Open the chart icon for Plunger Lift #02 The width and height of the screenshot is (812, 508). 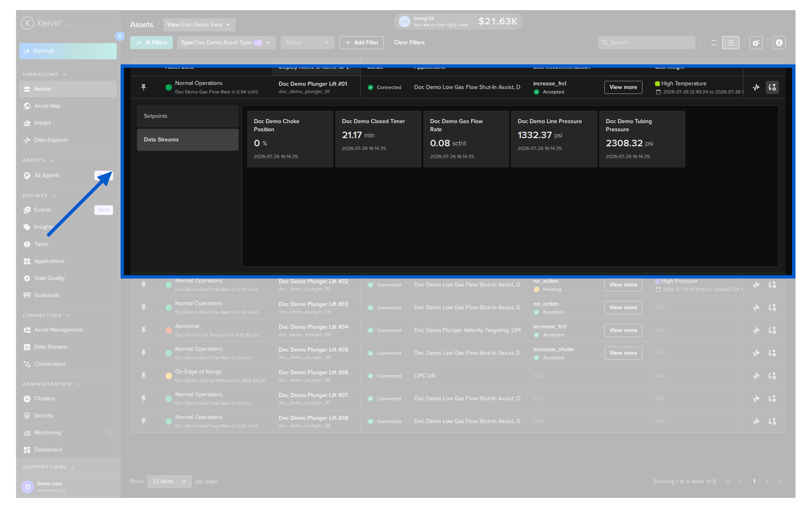coord(756,285)
